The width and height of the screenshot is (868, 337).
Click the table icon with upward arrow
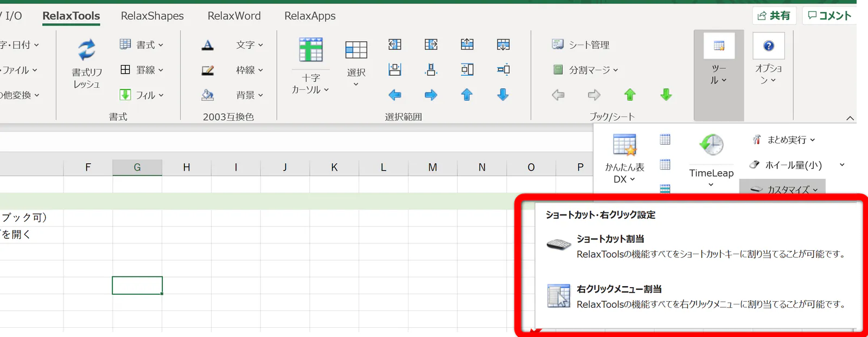pos(467,44)
